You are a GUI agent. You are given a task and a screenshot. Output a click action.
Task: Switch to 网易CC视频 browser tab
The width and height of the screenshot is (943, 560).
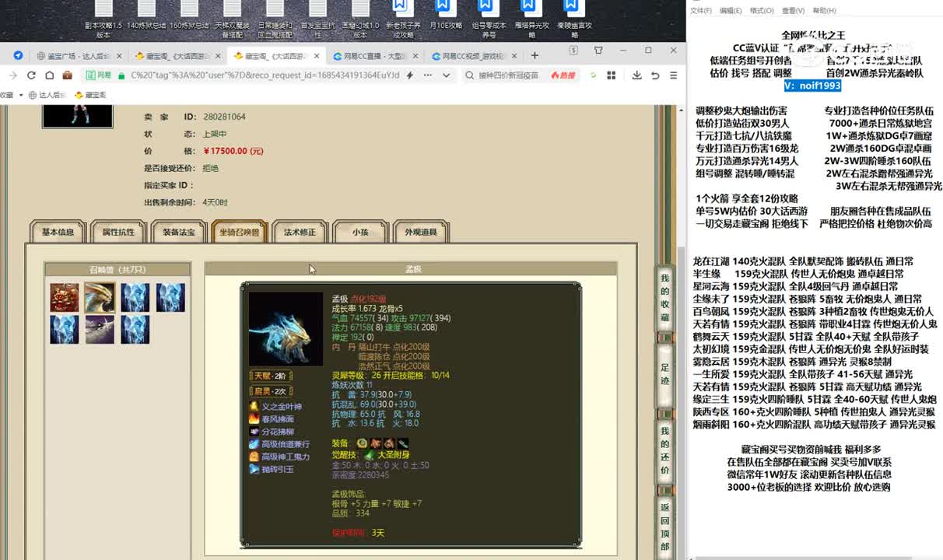click(474, 56)
